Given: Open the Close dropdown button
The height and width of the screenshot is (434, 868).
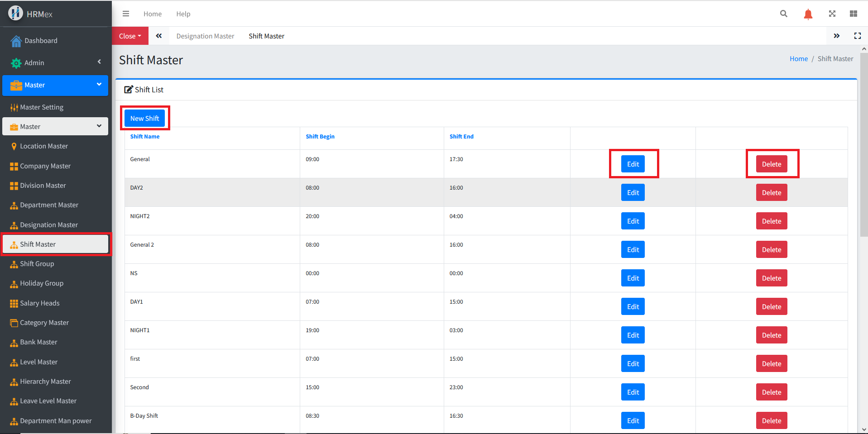Looking at the screenshot, I should pos(130,36).
